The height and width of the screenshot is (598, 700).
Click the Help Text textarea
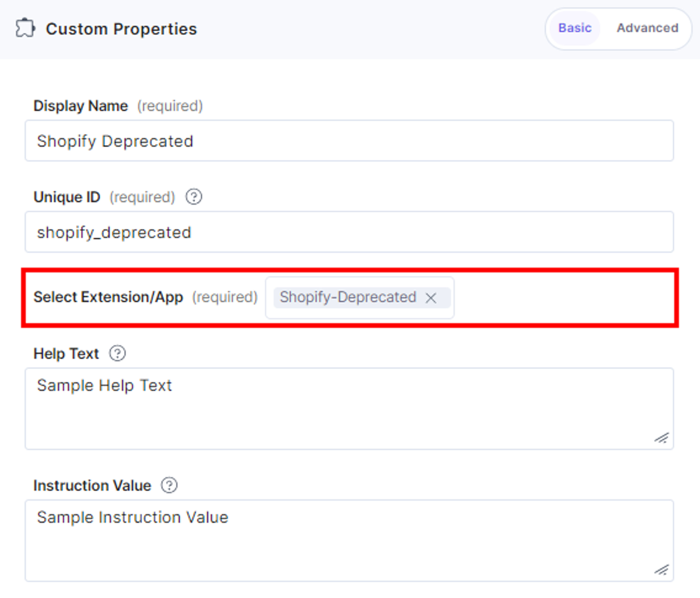(349, 409)
